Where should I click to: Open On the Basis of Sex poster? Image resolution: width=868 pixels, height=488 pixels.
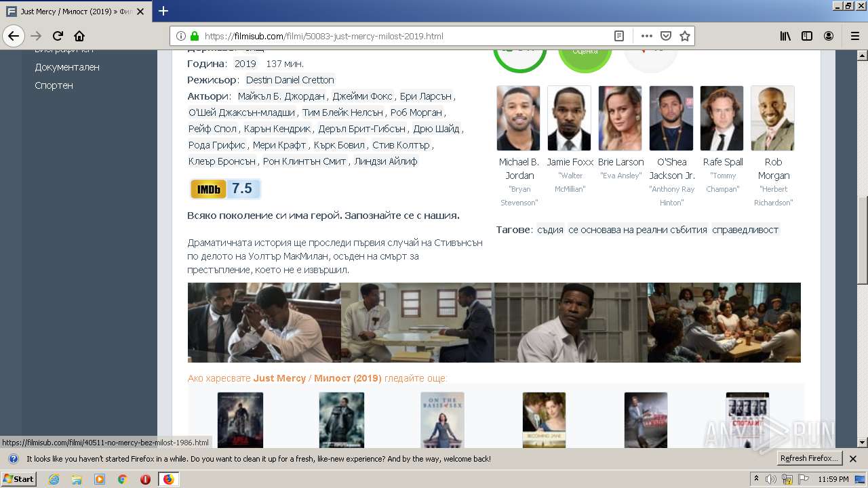tap(442, 420)
